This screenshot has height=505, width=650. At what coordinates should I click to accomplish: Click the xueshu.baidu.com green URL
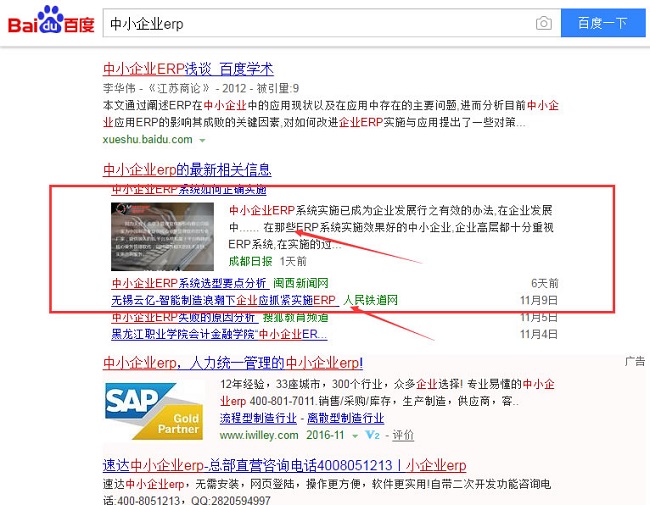click(148, 139)
